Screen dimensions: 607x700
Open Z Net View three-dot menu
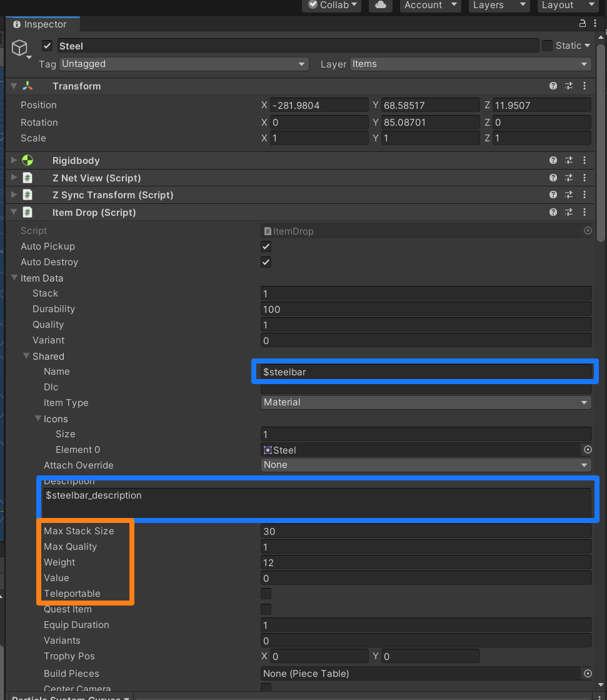(x=584, y=178)
